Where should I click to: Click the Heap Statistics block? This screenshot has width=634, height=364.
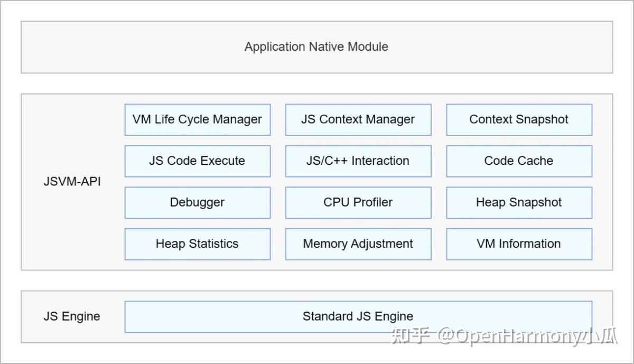tap(197, 244)
